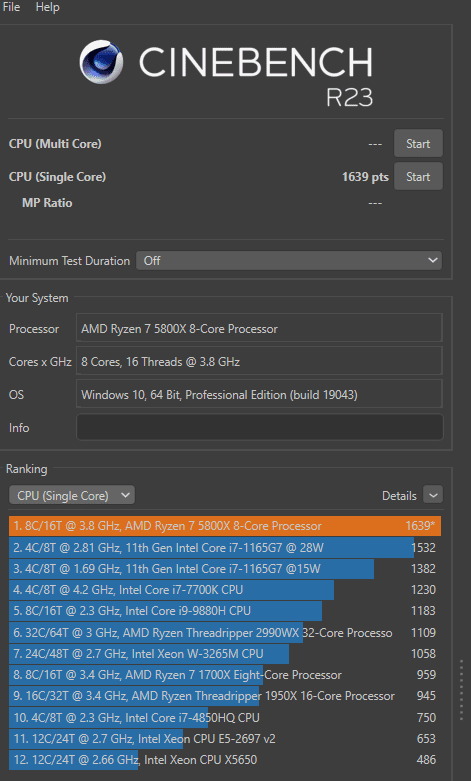
Task: Select the Xeon W-3265M ranking entry
Action: [225, 653]
